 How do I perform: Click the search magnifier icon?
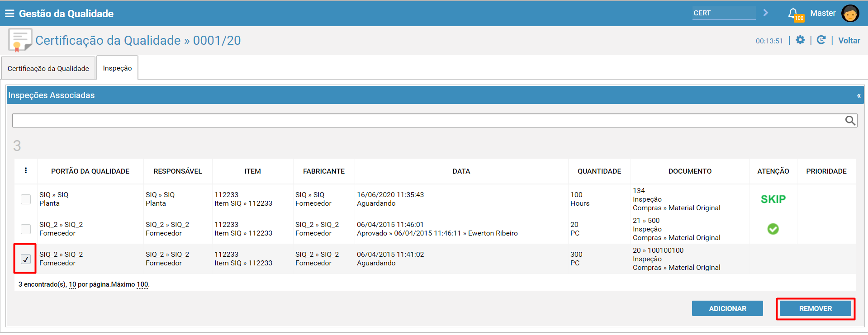point(850,120)
